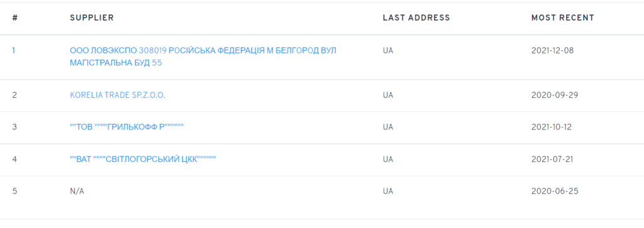Click the SUPPLIER column header
Image resolution: width=644 pixels, height=228 pixels.
pyautogui.click(x=92, y=18)
